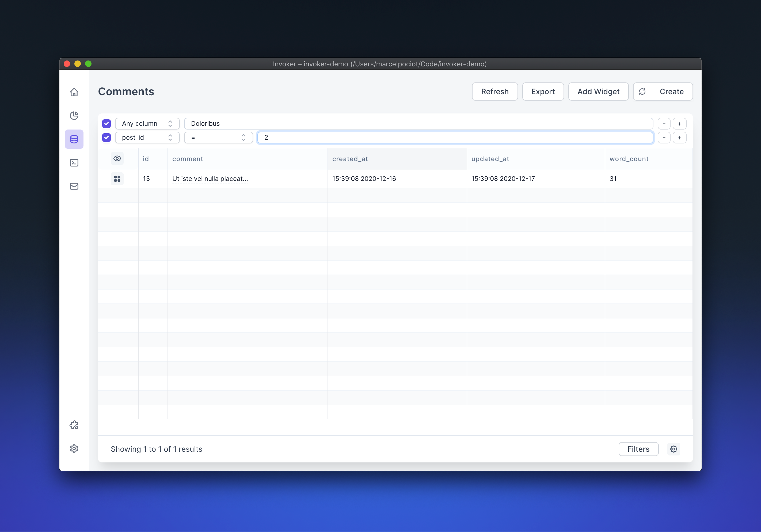Open the post_id column dropdown

tap(147, 138)
